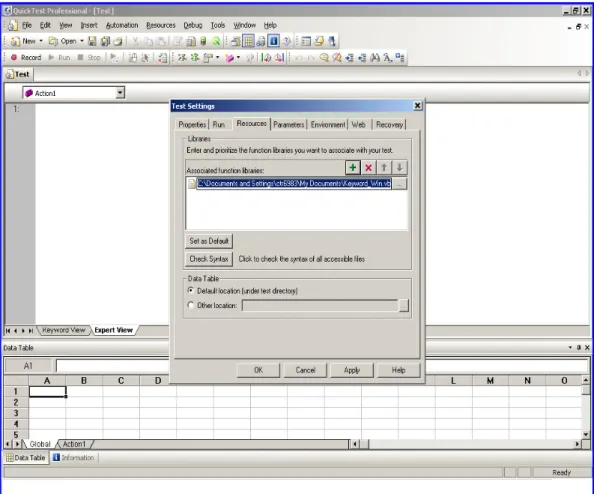
Task: Click the indent icon in toolbar
Action: coord(349,58)
